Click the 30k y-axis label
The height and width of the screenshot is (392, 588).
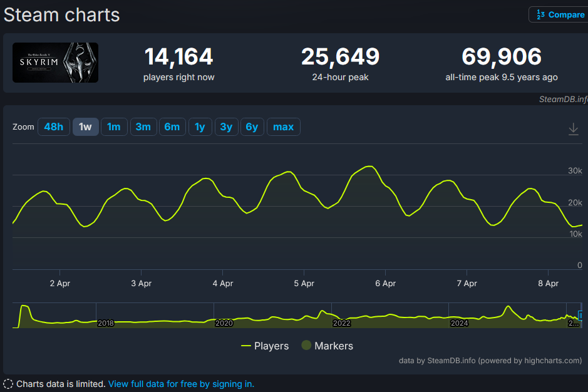coord(575,171)
